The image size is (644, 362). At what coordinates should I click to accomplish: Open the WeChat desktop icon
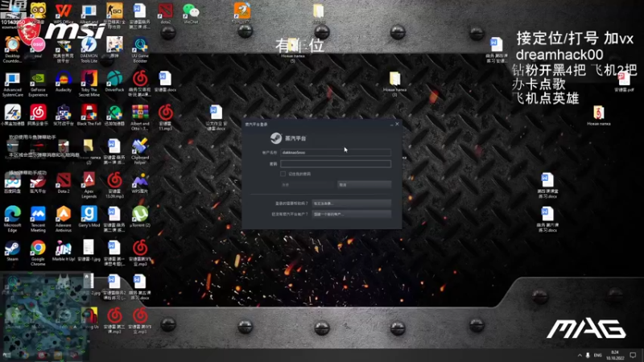click(191, 14)
